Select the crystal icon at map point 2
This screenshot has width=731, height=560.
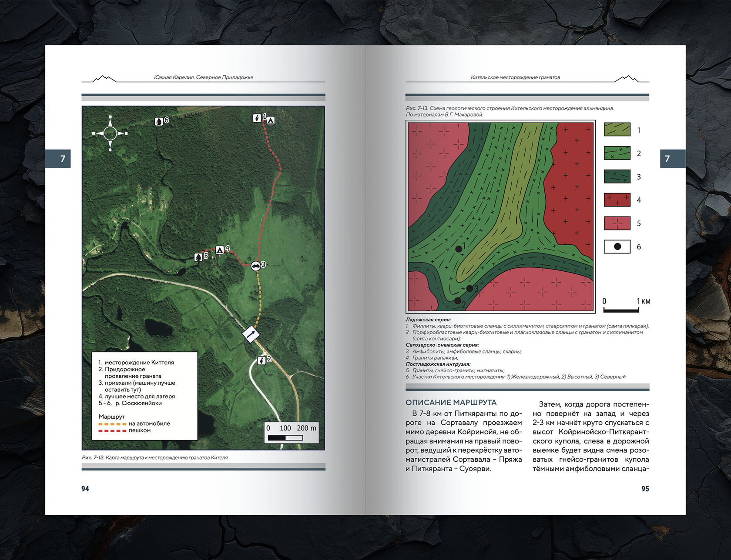[261, 360]
